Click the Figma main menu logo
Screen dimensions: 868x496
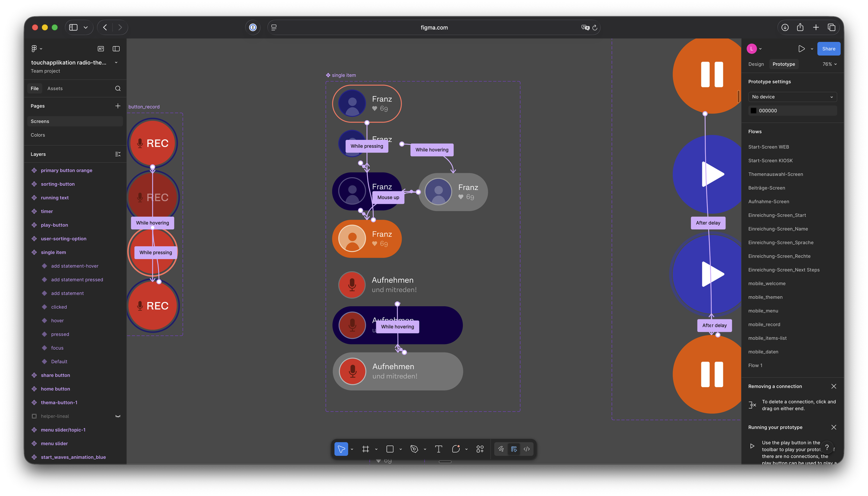[x=34, y=49]
